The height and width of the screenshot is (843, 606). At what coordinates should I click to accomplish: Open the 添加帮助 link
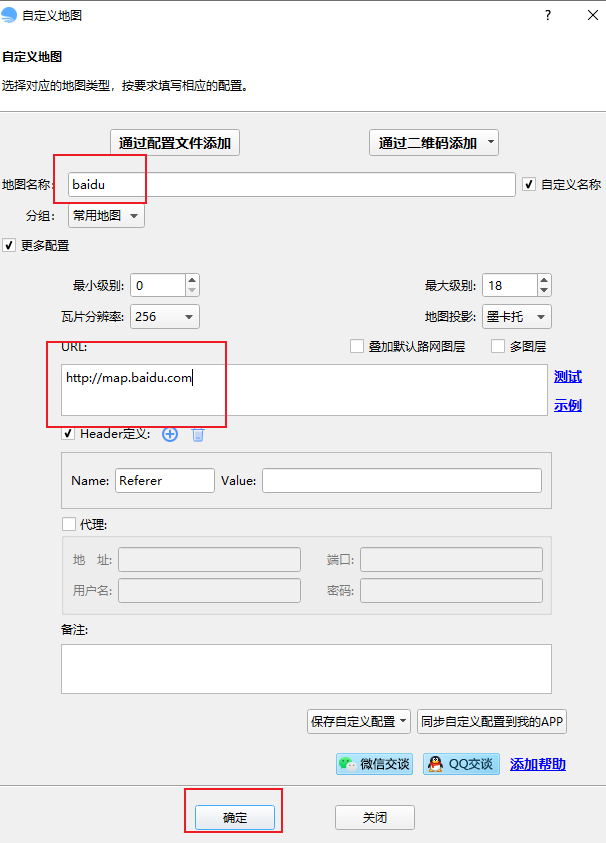point(538,764)
